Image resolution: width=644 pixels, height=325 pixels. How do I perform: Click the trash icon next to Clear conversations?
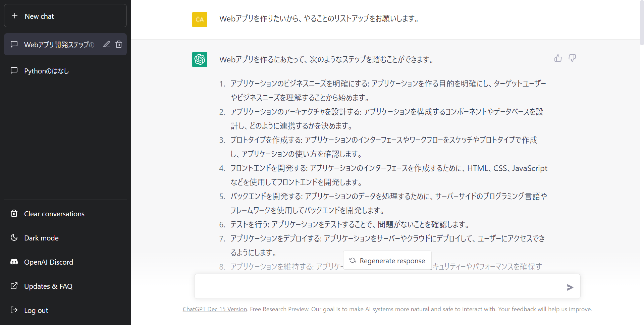(14, 213)
